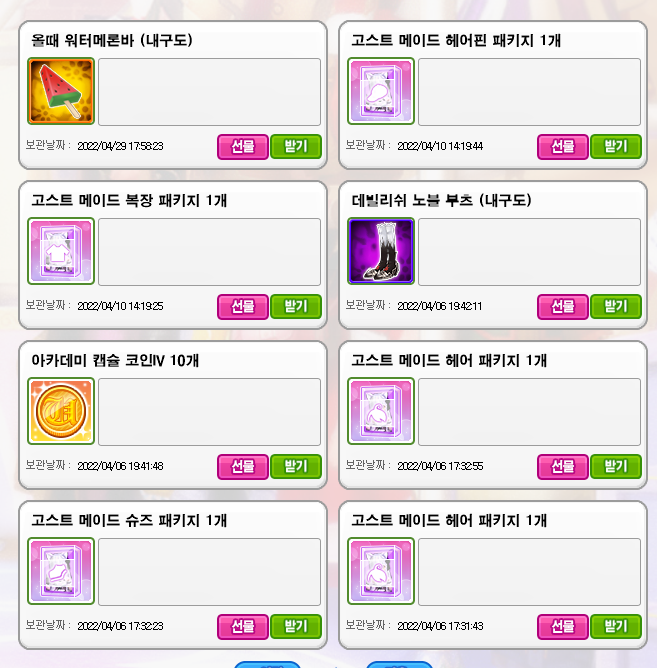Click 선물 for 고스트 메이드 복장 패키지
The height and width of the screenshot is (668, 657).
coord(243,307)
